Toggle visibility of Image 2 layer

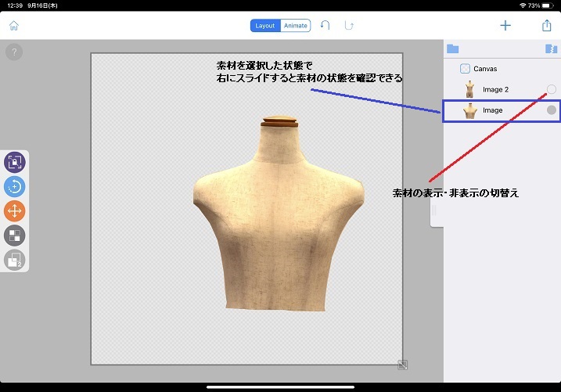click(552, 89)
